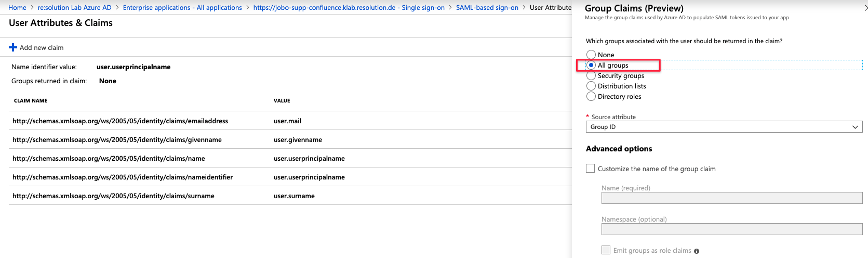This screenshot has width=868, height=258.
Task: Select the surname claim row
Action: tap(113, 196)
